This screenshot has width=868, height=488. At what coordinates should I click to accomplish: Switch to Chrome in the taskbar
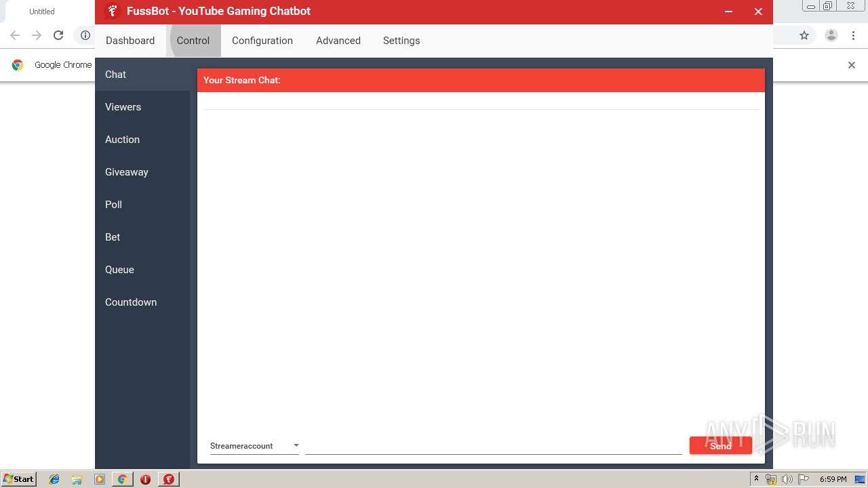(122, 479)
